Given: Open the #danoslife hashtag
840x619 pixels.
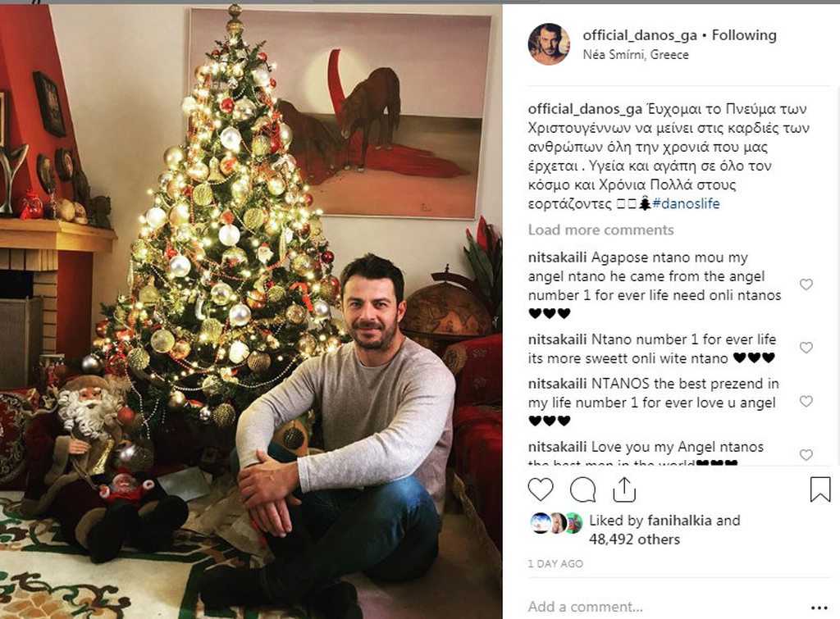Looking at the screenshot, I should pyautogui.click(x=687, y=203).
